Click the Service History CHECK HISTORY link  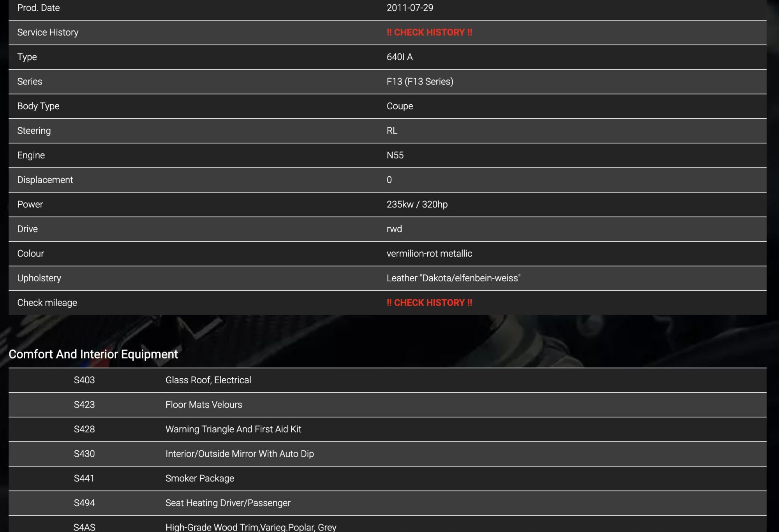(429, 32)
